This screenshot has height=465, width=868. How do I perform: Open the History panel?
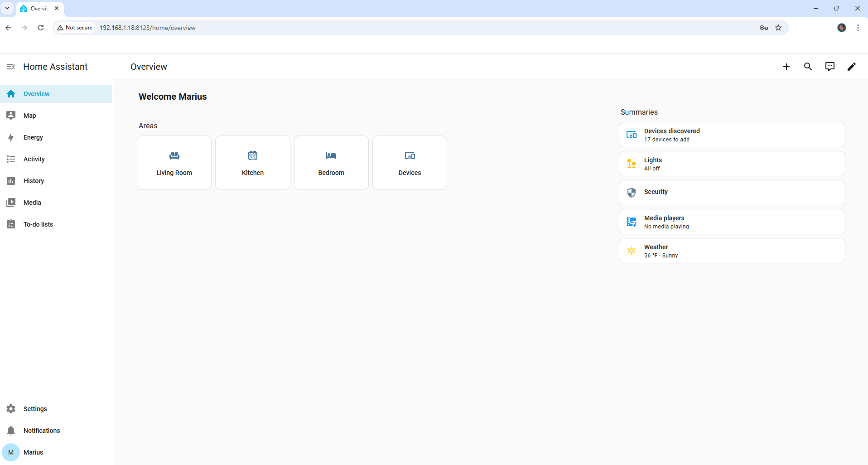tap(34, 181)
